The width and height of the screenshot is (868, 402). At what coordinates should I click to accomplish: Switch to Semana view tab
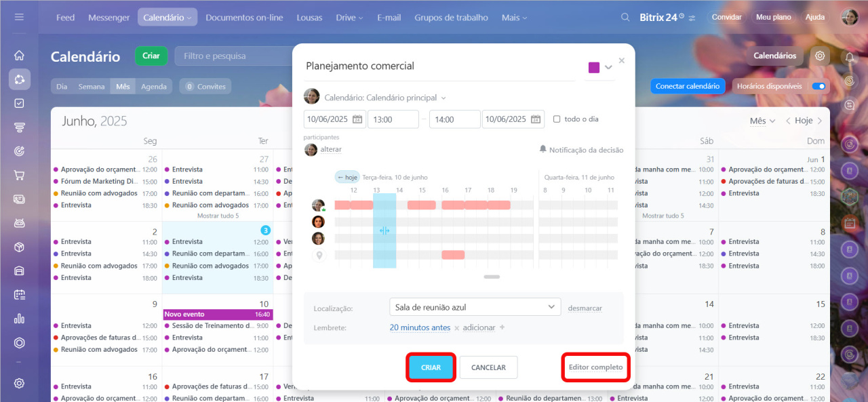coord(92,86)
